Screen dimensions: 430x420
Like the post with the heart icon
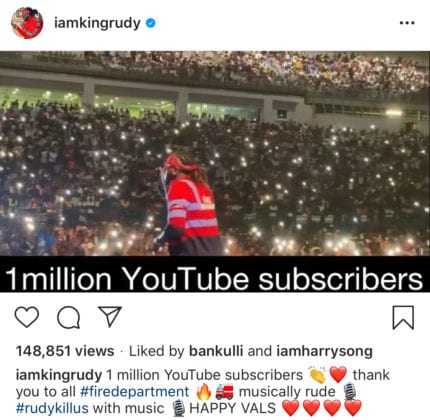point(27,317)
